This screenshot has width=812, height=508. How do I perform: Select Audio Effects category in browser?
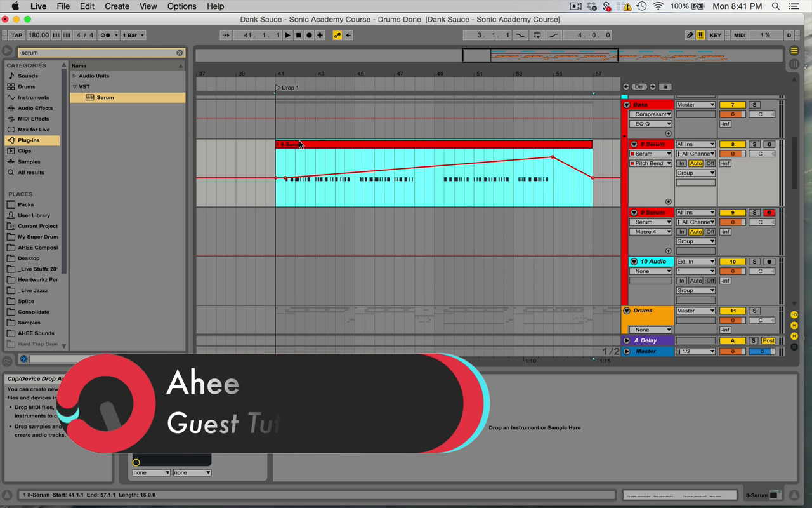(35, 108)
